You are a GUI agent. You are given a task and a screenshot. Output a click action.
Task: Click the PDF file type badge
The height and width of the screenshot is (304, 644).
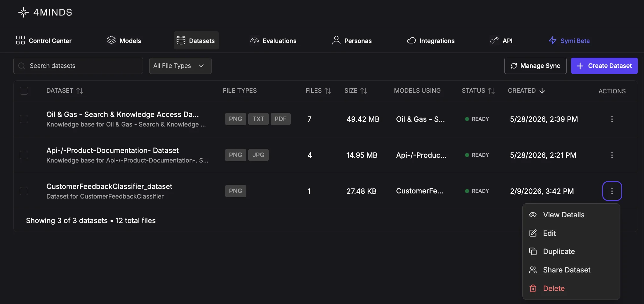coord(281,119)
